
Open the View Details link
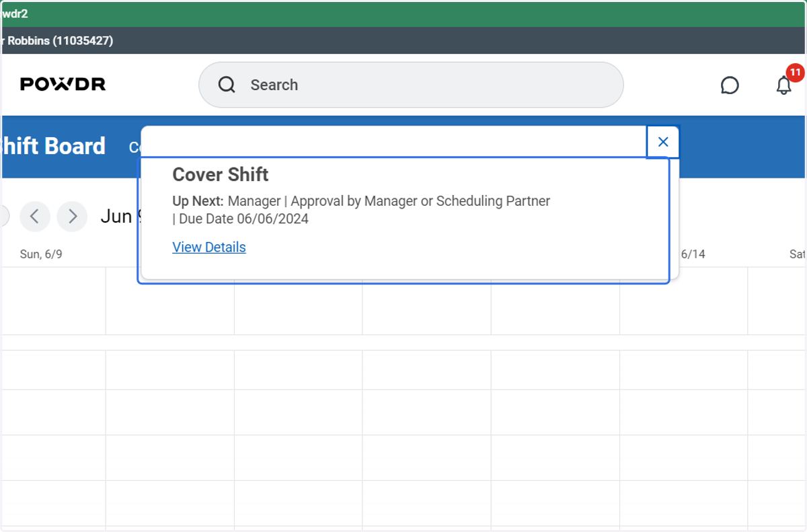click(209, 247)
